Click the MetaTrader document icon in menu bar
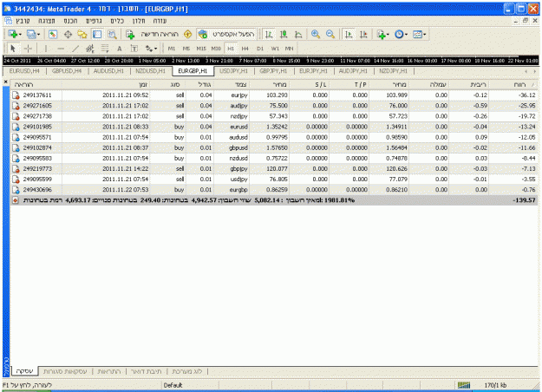The image size is (542, 392). 8,21
